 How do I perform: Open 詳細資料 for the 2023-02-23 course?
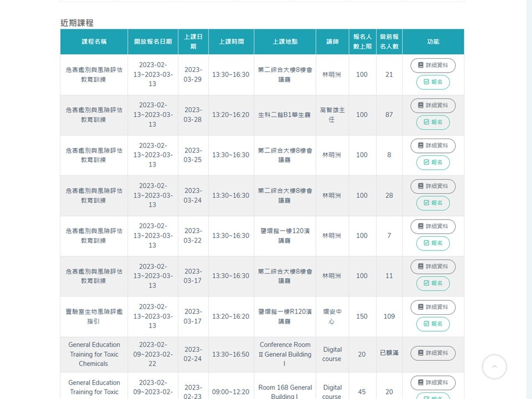(x=433, y=382)
